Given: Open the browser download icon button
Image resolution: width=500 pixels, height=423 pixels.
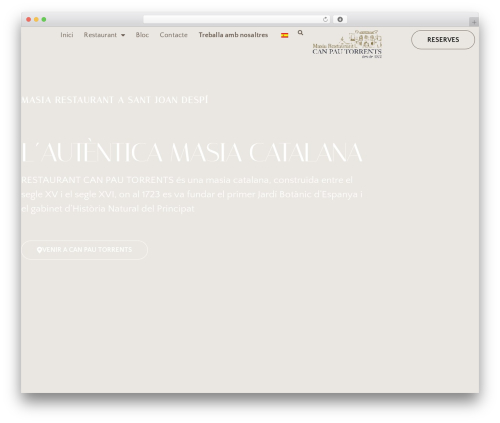Looking at the screenshot, I should click(340, 20).
